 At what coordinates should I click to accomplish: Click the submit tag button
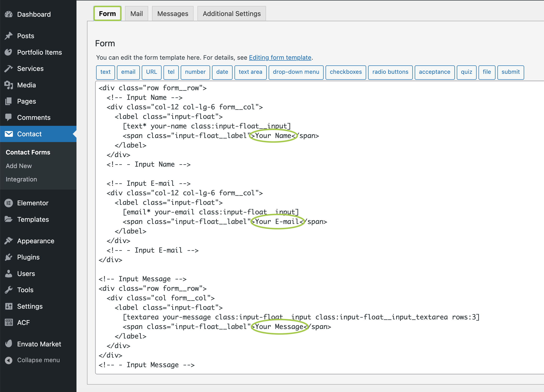tap(510, 72)
